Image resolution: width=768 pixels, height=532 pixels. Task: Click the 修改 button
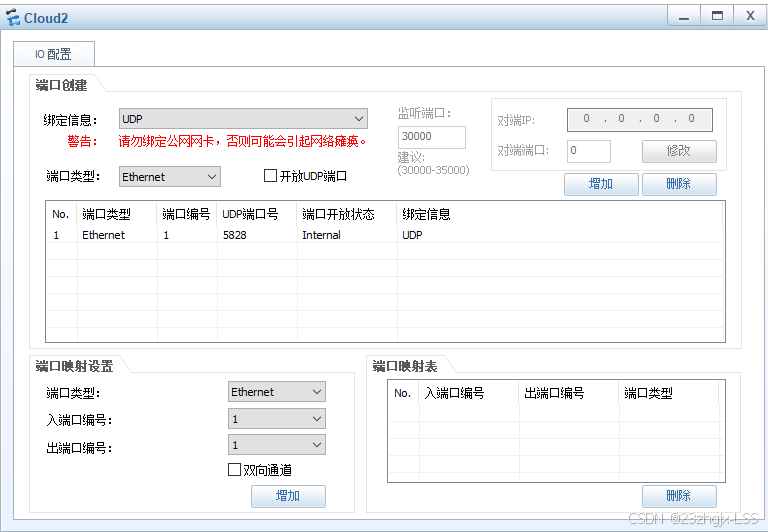pyautogui.click(x=679, y=151)
